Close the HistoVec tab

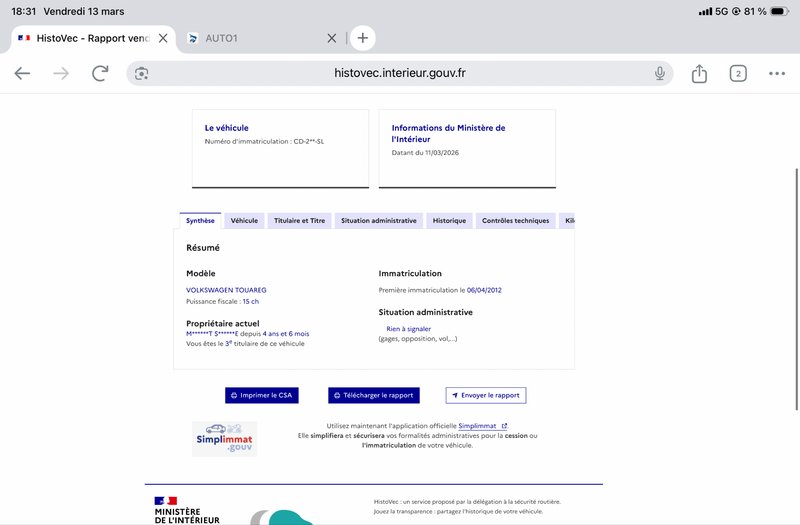coord(163,38)
